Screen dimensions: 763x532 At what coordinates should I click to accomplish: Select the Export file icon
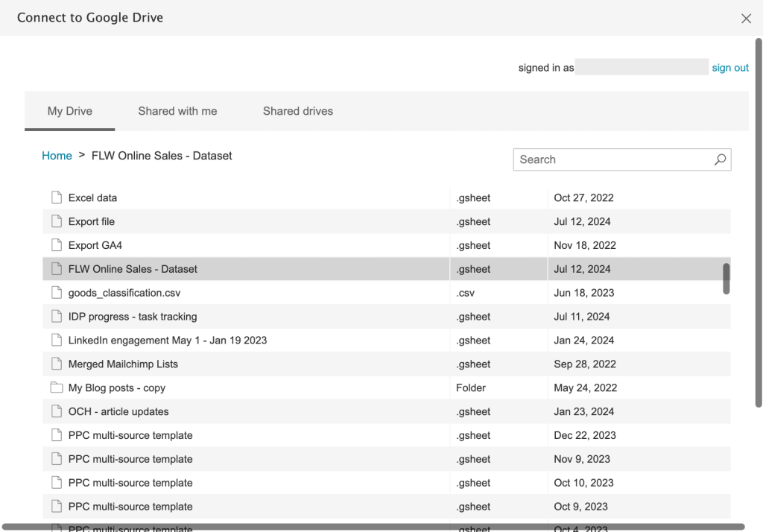pyautogui.click(x=57, y=221)
